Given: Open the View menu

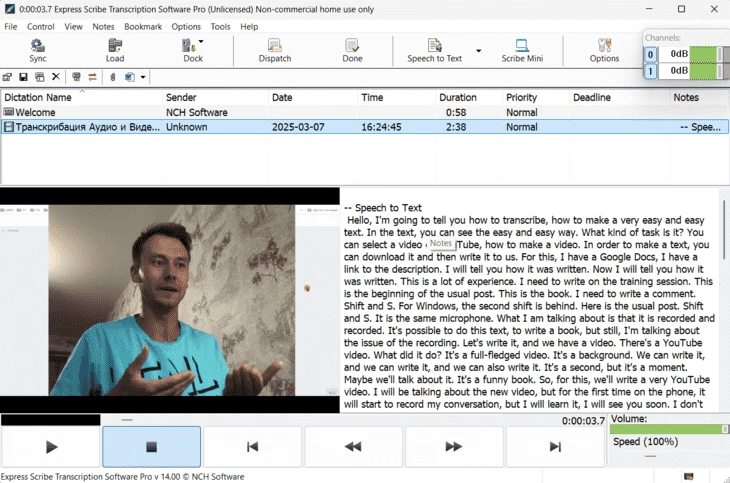Looking at the screenshot, I should (73, 27).
